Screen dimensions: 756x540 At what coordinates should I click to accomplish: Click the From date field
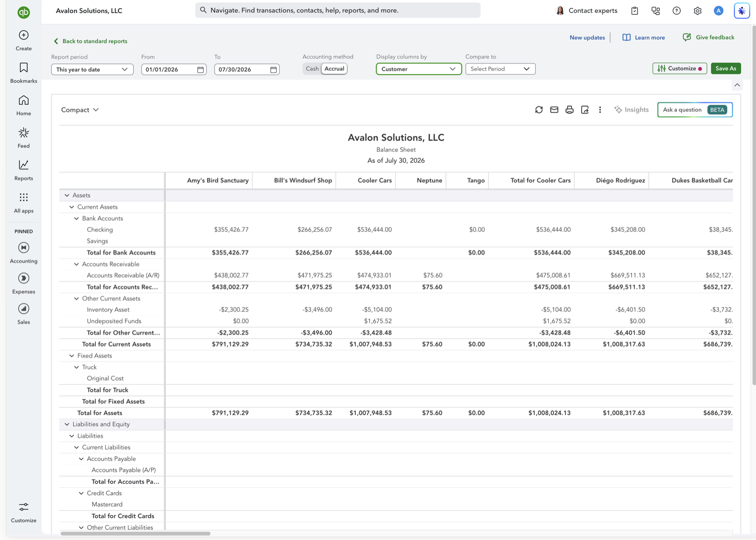pyautogui.click(x=174, y=70)
